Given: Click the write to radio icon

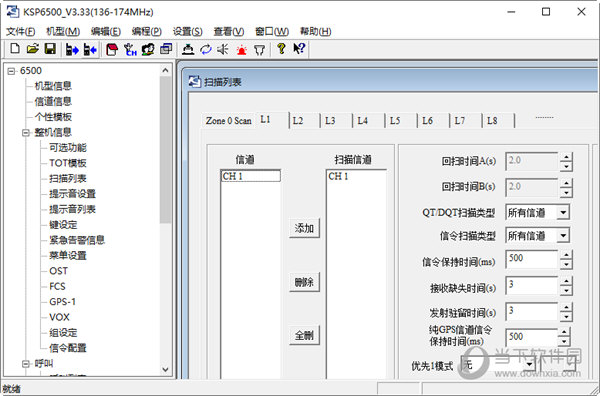Looking at the screenshot, I should pyautogui.click(x=90, y=49).
